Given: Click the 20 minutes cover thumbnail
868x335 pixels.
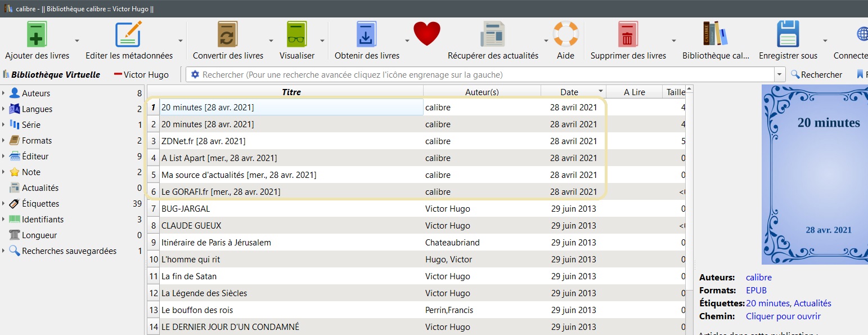Looking at the screenshot, I should coord(815,175).
